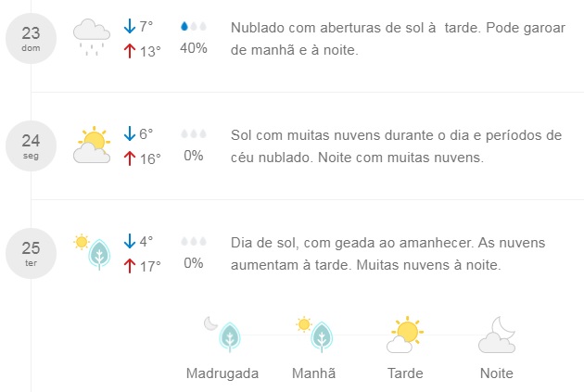
Task: Click the grey raindrop icons for day 24
Action: click(x=194, y=134)
